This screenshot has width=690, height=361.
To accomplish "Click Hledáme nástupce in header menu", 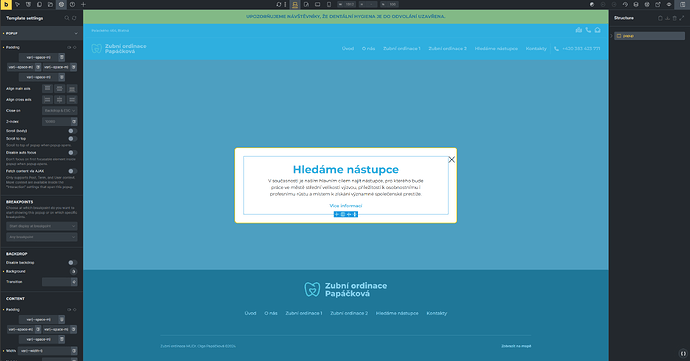I will [x=496, y=48].
